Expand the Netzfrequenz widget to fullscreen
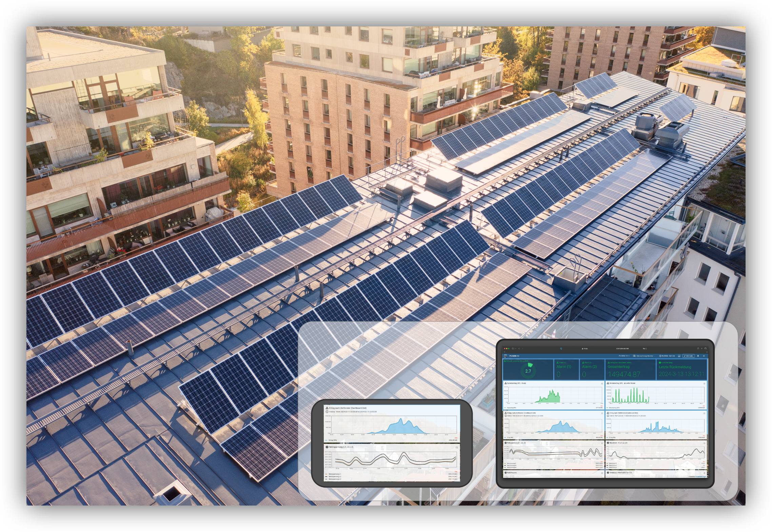Image resolution: width=772 pixels, height=532 pixels. [x=602, y=473]
